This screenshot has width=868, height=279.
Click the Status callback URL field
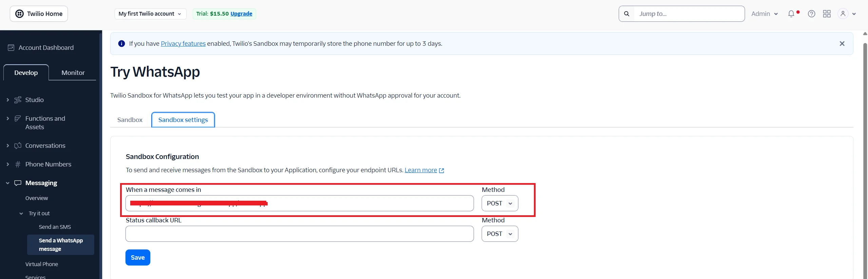(x=300, y=234)
